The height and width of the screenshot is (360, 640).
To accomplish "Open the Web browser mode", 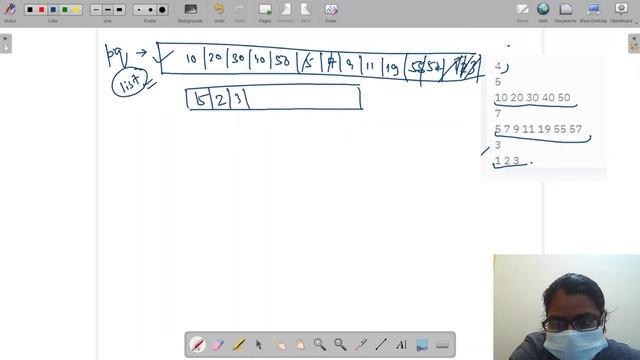I will [543, 12].
